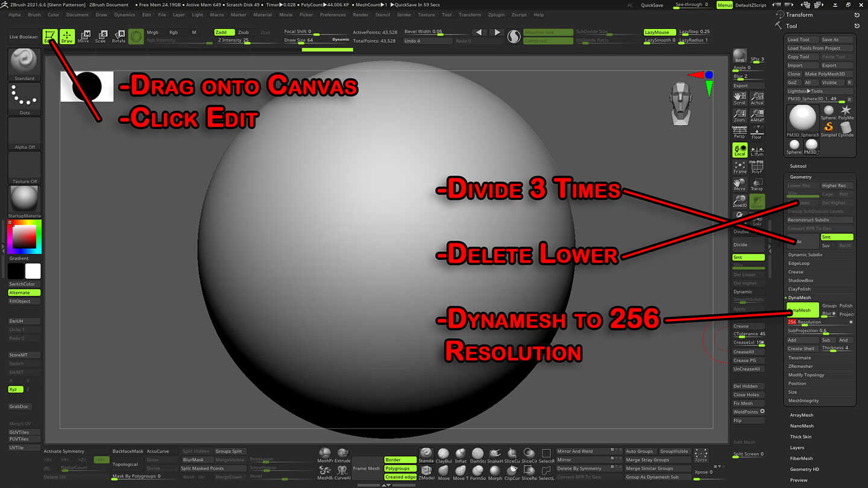Open the Zplugin menu
This screenshot has width=868, height=488.
point(495,14)
